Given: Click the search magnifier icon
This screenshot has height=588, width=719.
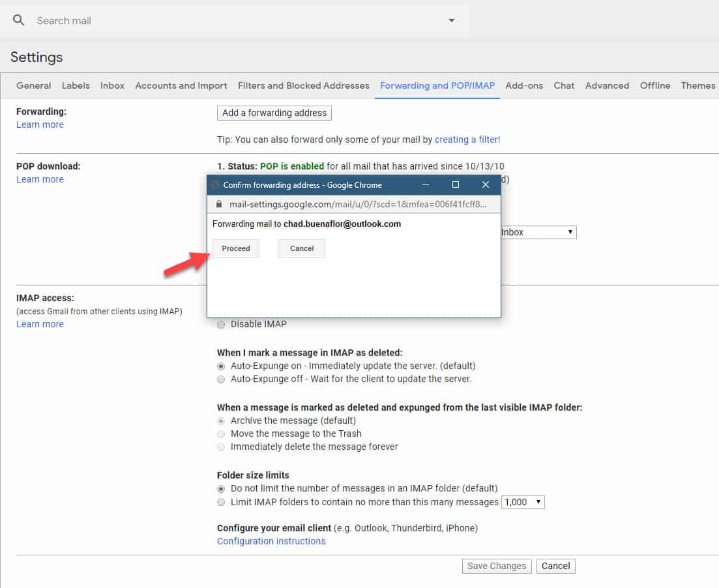Looking at the screenshot, I should point(18,20).
